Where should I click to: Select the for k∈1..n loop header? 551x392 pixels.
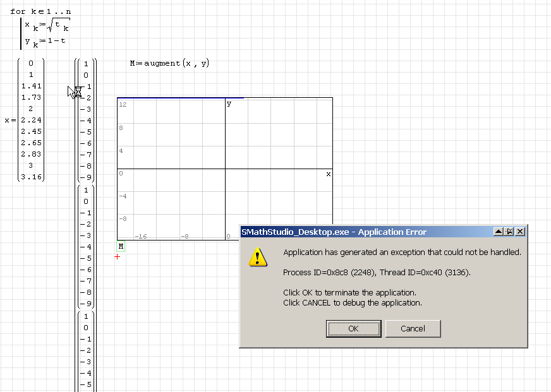(x=40, y=11)
